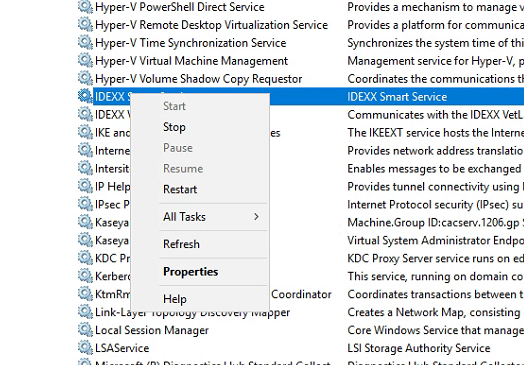The height and width of the screenshot is (365, 524).
Task: Click gear icon of LSAService
Action: 85,348
